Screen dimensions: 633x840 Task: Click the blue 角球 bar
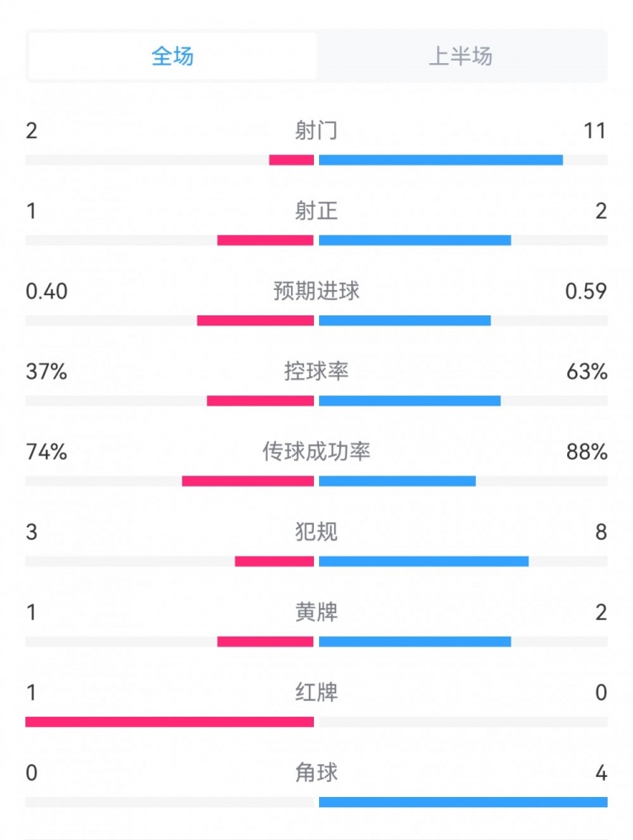[463, 802]
